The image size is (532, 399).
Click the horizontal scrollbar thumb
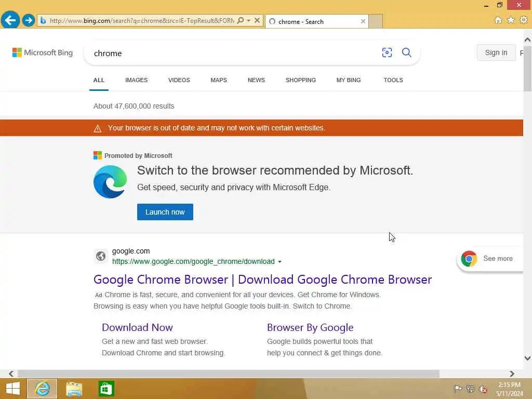(229, 374)
